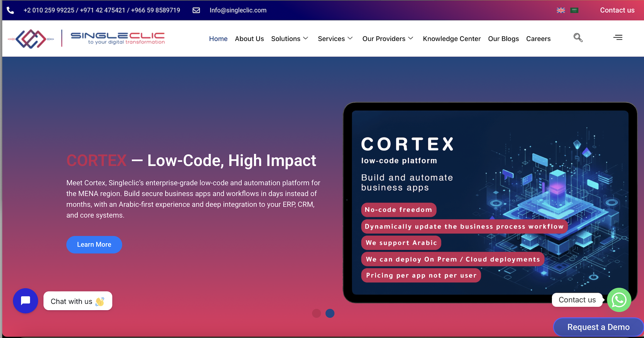Expand the Services dropdown menu

click(x=335, y=39)
